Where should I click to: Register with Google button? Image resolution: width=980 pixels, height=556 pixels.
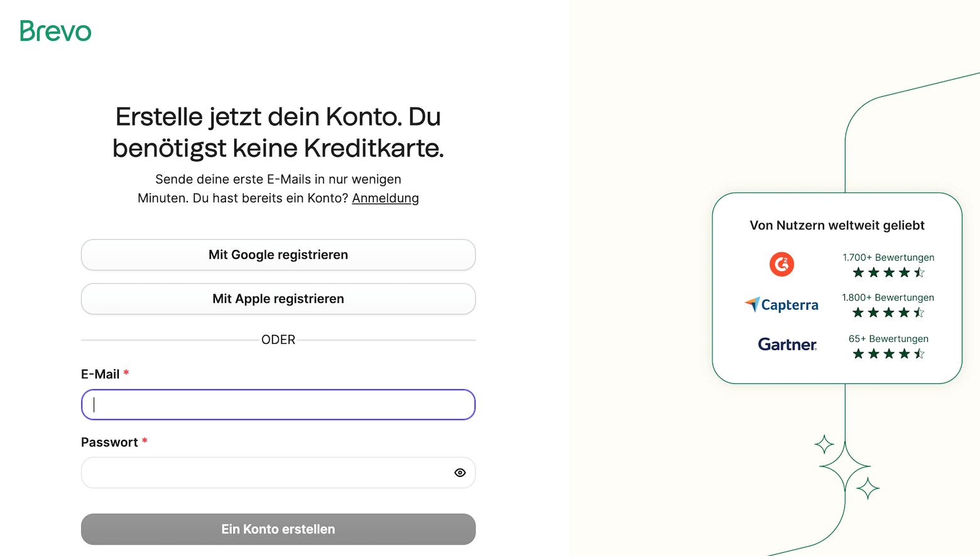tap(278, 255)
